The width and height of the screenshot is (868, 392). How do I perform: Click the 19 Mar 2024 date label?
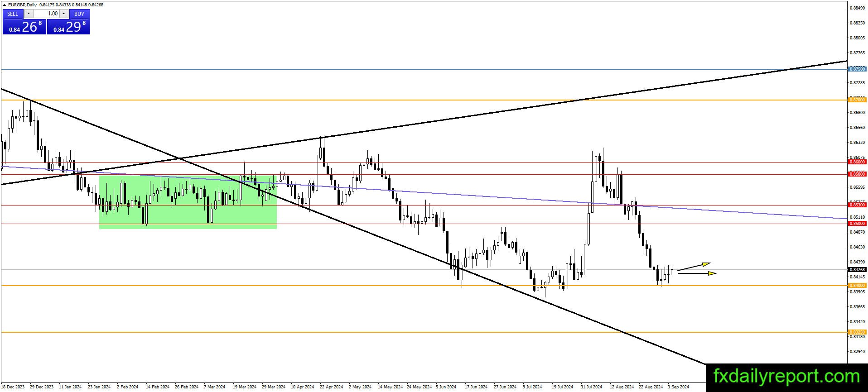click(x=245, y=387)
